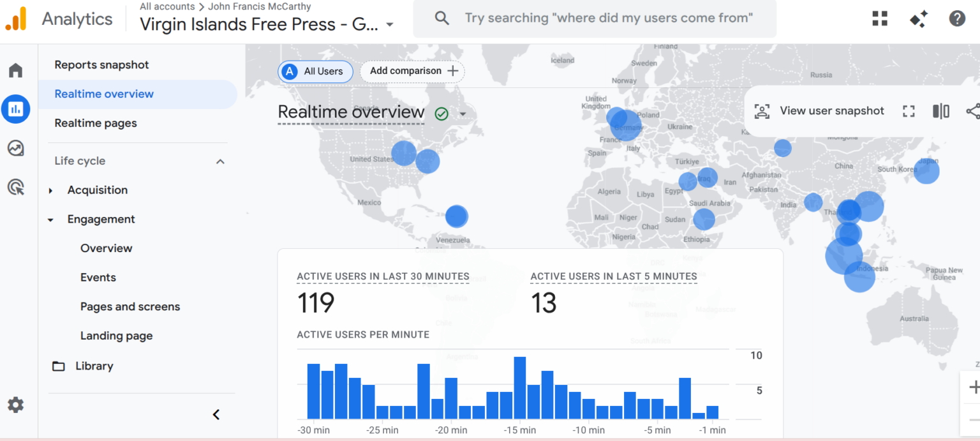
Task: Select the Explore icon in the sidebar
Action: tap(15, 148)
